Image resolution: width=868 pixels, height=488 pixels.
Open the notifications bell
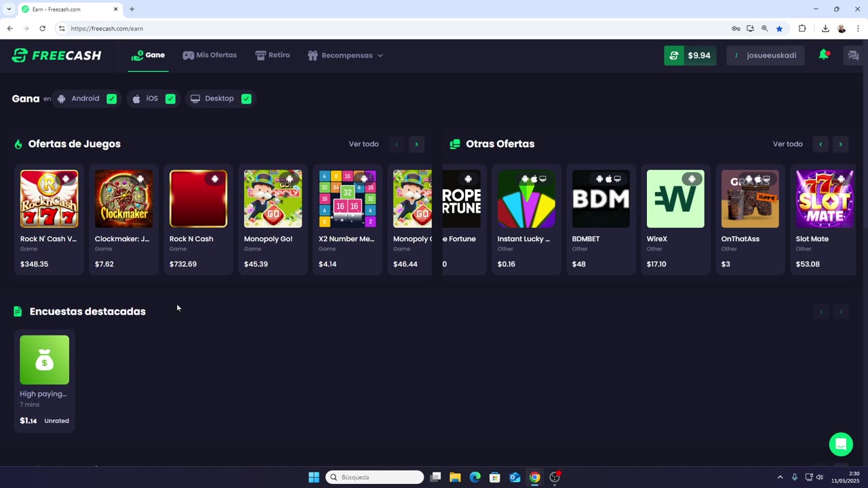coord(824,55)
